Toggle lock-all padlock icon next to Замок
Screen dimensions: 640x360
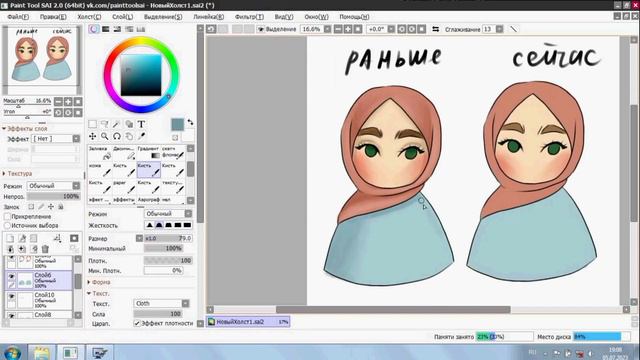coord(60,207)
